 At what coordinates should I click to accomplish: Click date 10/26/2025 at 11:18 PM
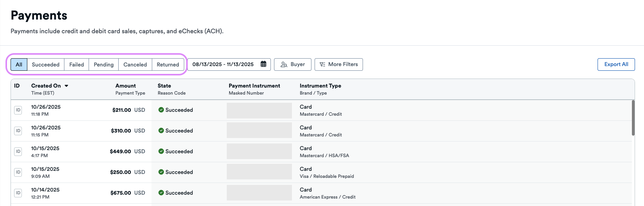[x=46, y=110]
